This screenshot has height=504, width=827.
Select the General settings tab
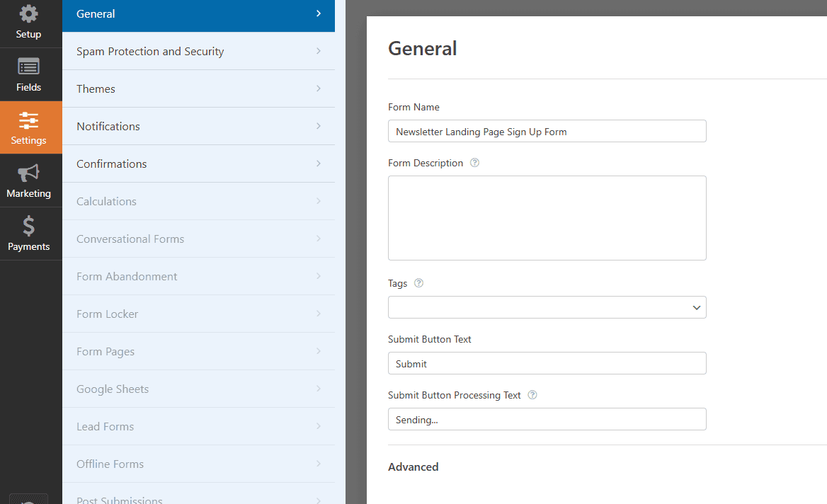click(198, 13)
